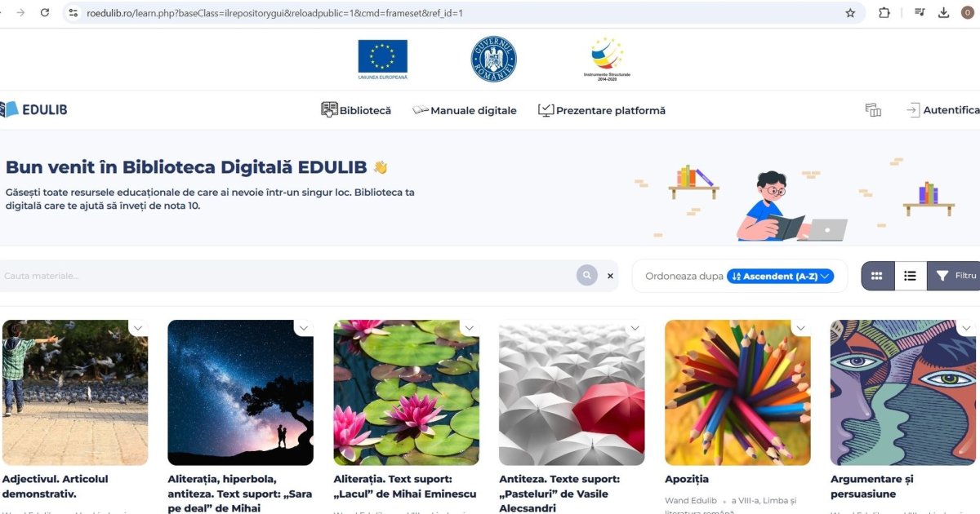The width and height of the screenshot is (980, 514).
Task: Expand chevron on Argumentare și persuasiune card
Action: (967, 328)
